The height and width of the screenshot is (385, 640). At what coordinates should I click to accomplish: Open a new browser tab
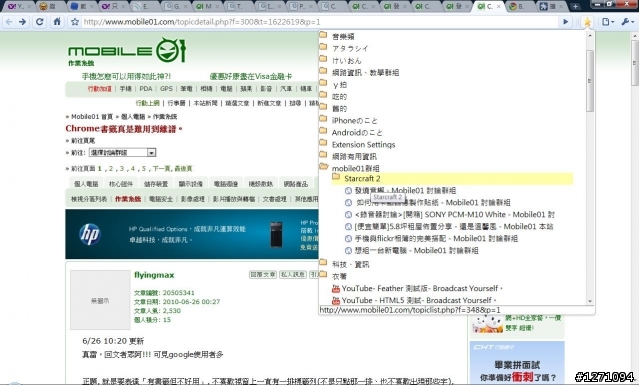pos(575,6)
